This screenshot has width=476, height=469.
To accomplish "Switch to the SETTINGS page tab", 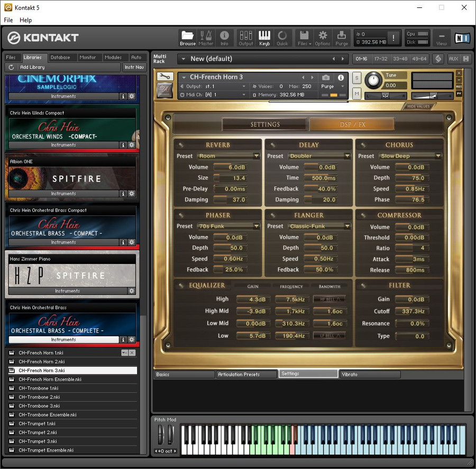I will [265, 124].
